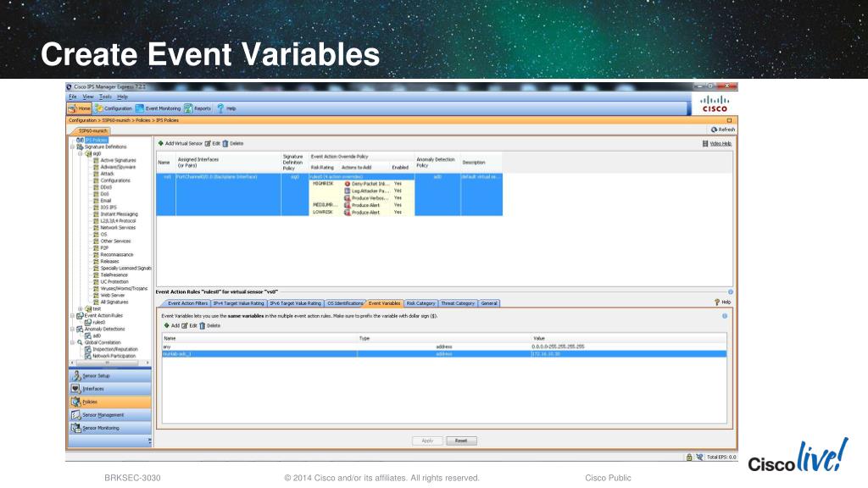Open the View menu

(88, 97)
